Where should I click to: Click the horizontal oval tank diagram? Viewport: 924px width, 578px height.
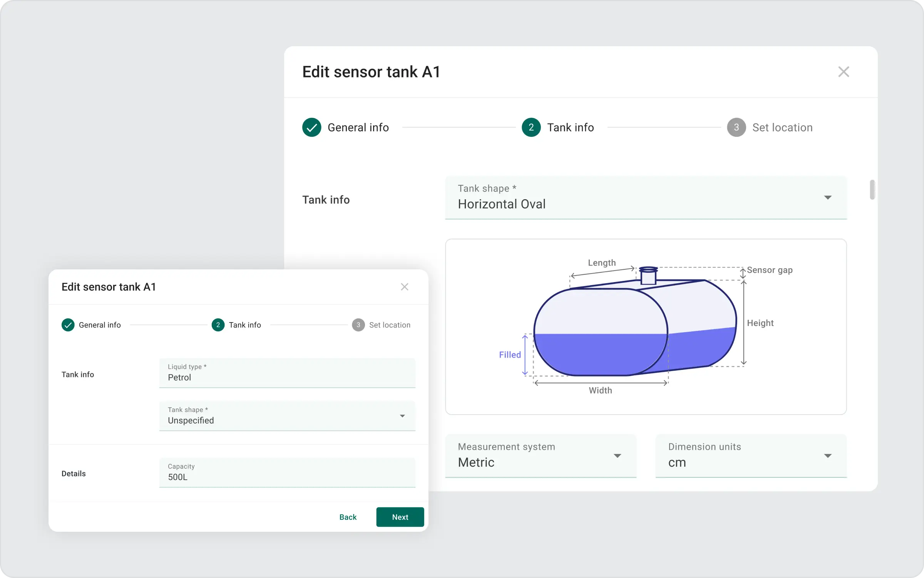(x=635, y=328)
